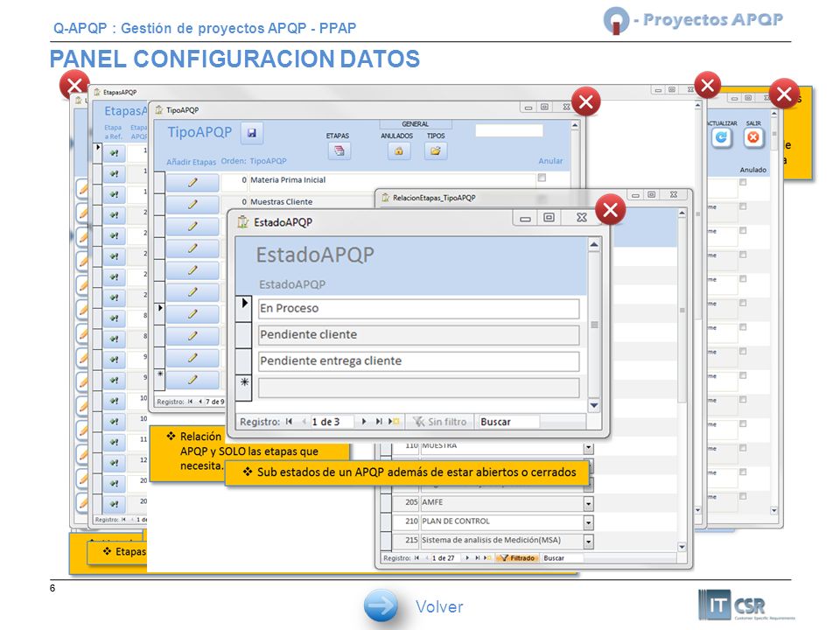840x630 pixels.
Task: Click the Pendiente entrega cliente field
Action: tap(418, 361)
